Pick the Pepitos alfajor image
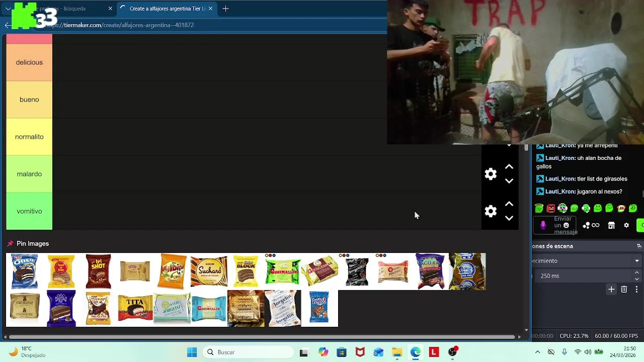This screenshot has width=644, height=362. (319, 308)
